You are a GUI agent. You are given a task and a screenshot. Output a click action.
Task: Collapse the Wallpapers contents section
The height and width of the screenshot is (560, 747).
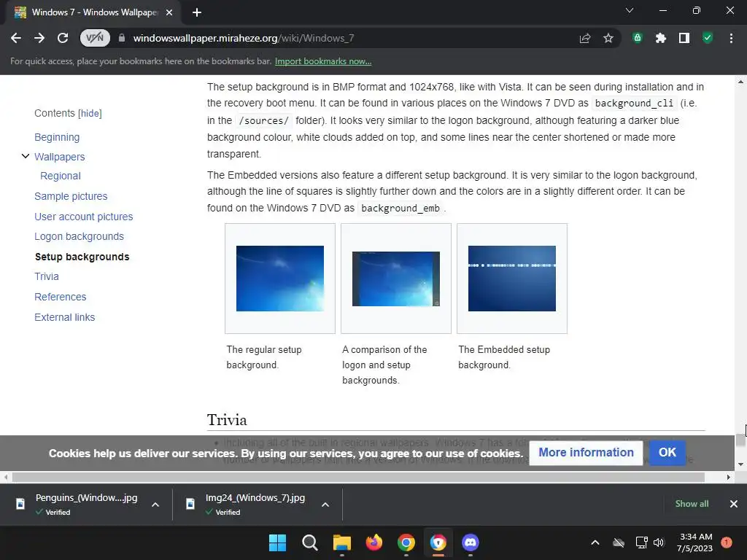click(x=26, y=156)
